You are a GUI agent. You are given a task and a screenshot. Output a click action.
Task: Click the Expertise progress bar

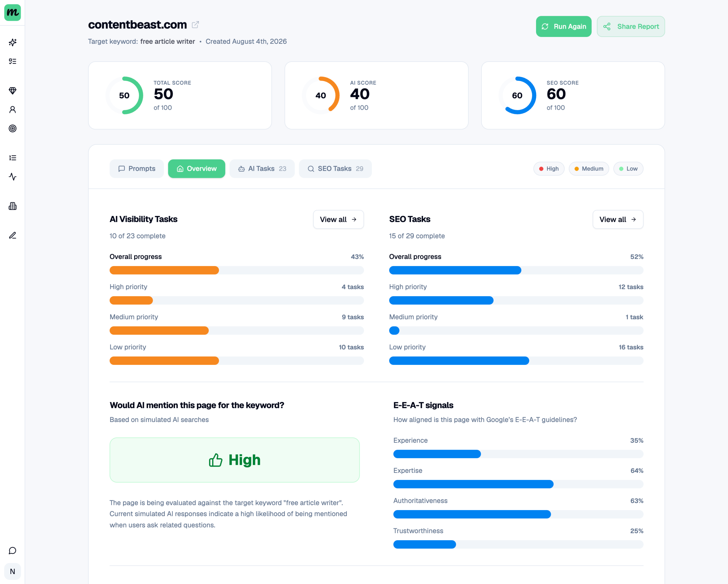[518, 484]
